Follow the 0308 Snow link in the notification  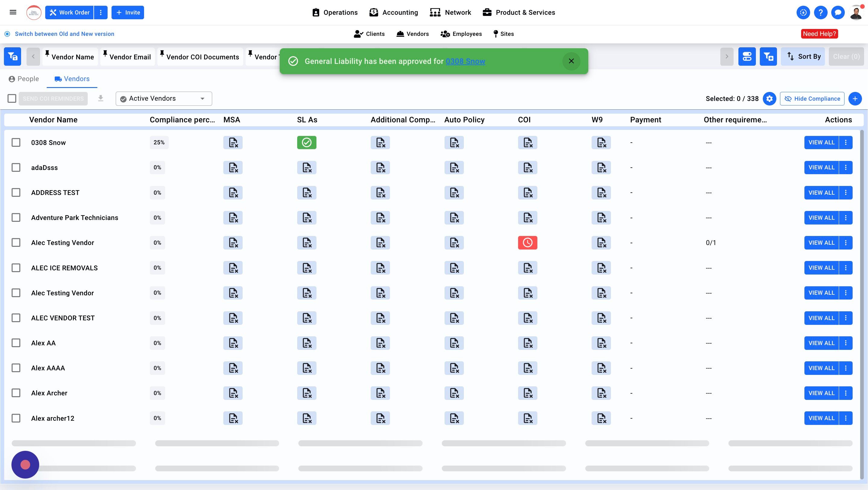click(x=465, y=61)
